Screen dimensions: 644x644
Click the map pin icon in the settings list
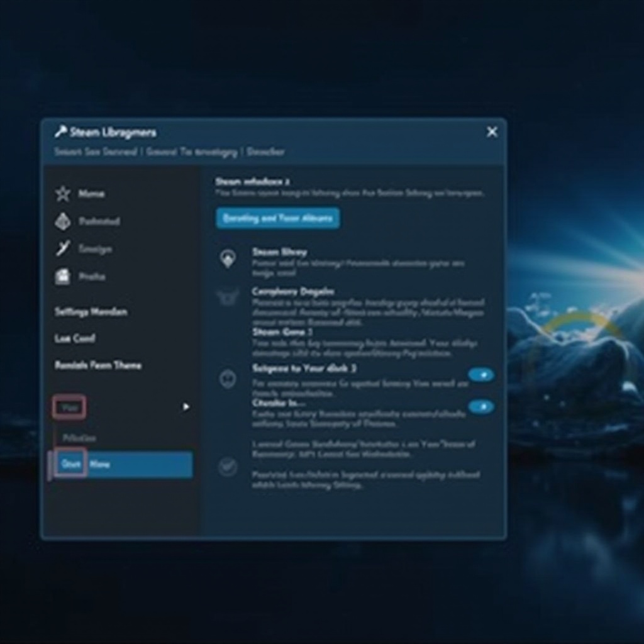228,258
